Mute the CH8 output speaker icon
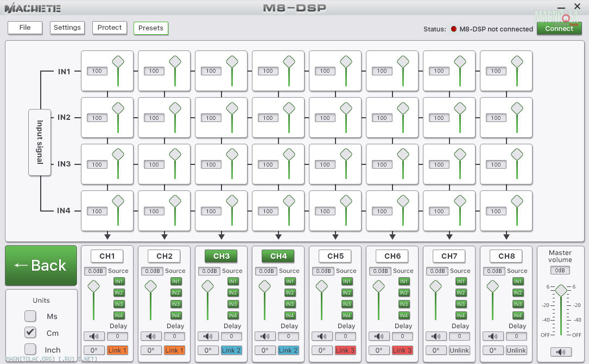The width and height of the screenshot is (589, 364). point(493,336)
